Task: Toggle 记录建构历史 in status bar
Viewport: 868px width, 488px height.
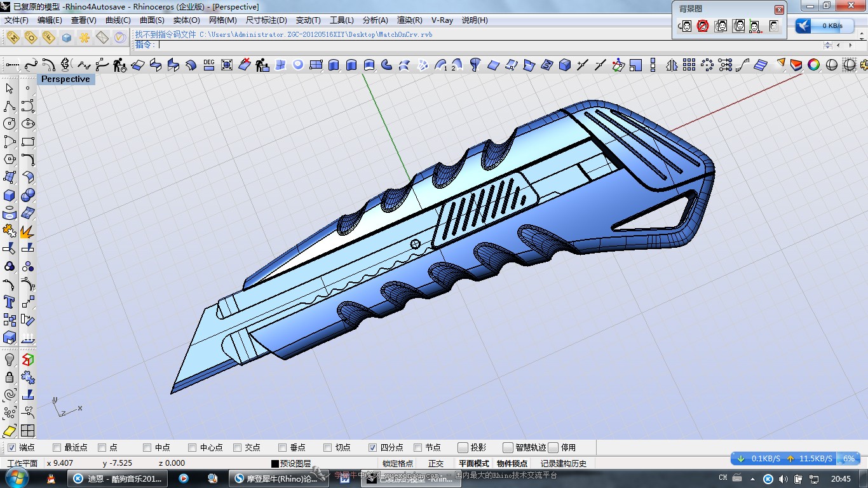Action: click(x=564, y=464)
